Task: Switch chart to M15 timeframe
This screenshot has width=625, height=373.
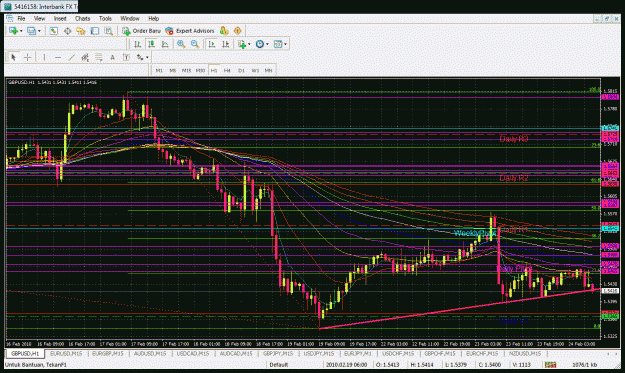Action: [x=186, y=71]
